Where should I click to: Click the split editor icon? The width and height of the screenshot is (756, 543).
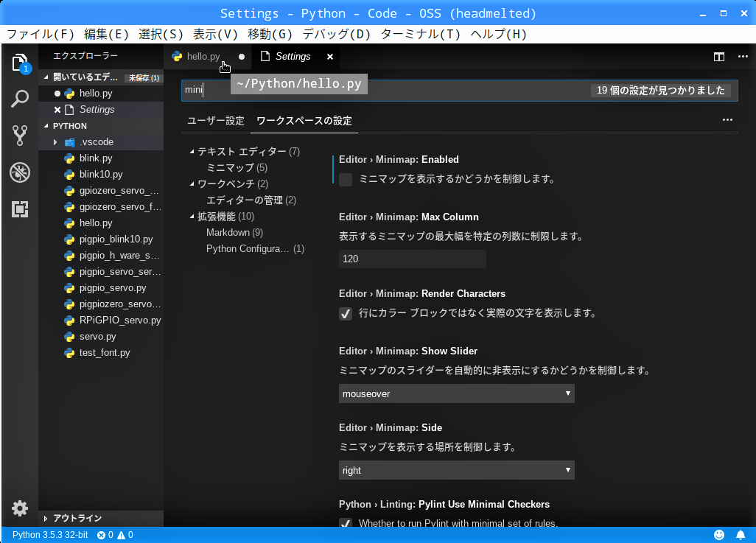719,57
